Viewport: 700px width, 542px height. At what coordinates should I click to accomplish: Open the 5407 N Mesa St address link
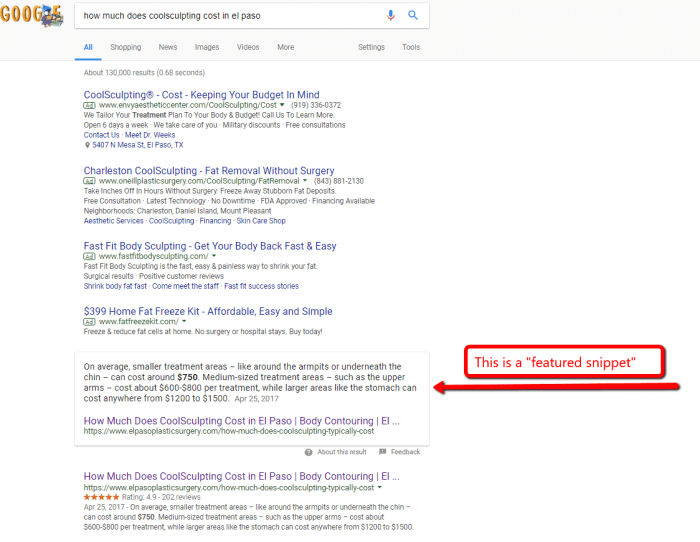click(138, 145)
